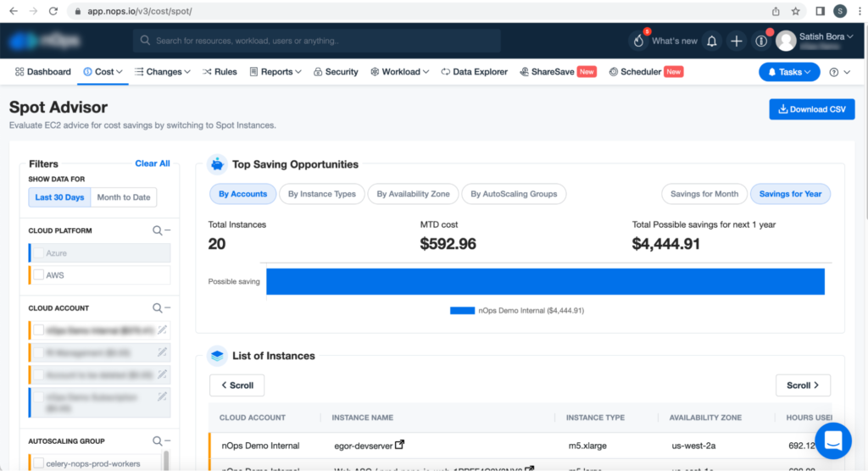Reload the page with refresh icon
868x471 pixels.
click(x=53, y=11)
